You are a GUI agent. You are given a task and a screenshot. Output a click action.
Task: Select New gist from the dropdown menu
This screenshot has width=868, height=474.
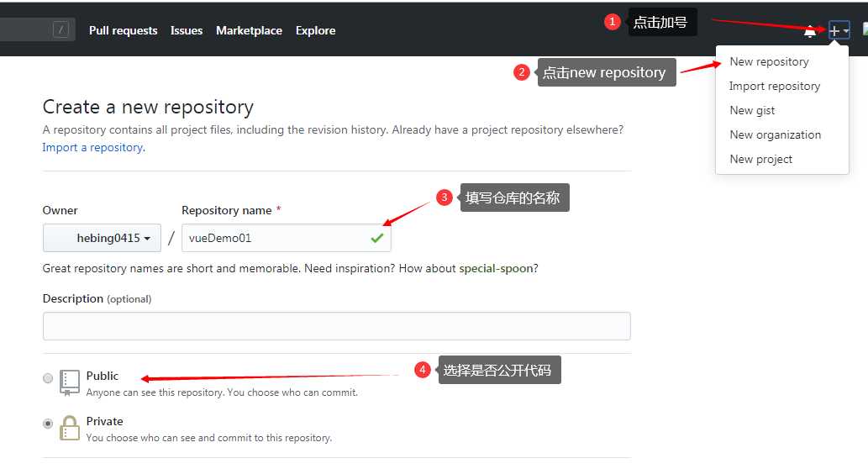[x=752, y=110]
